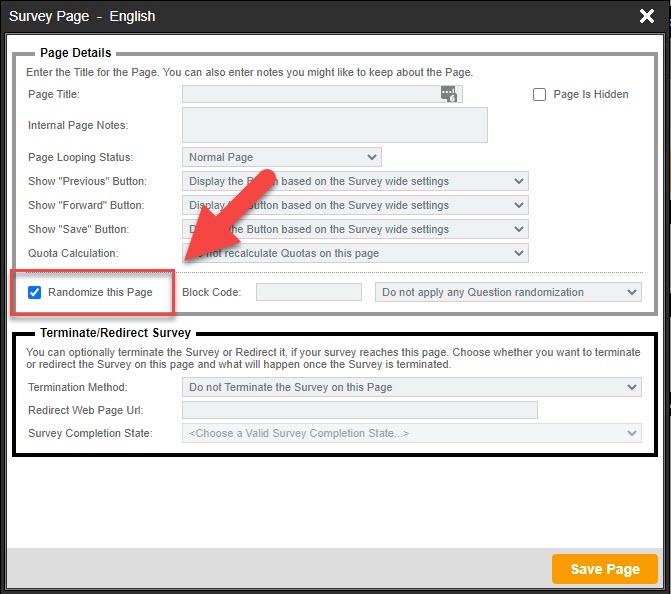Click the Randomize this Page label

pyautogui.click(x=100, y=292)
